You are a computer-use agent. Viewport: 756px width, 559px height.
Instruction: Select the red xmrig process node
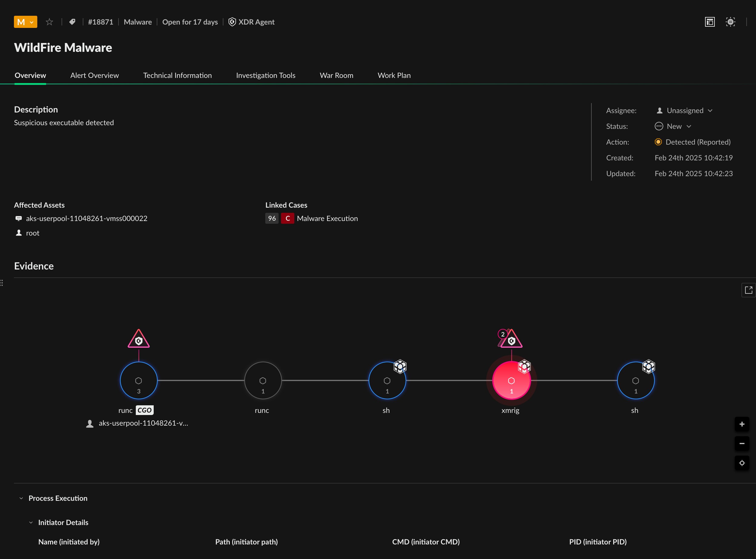point(511,381)
